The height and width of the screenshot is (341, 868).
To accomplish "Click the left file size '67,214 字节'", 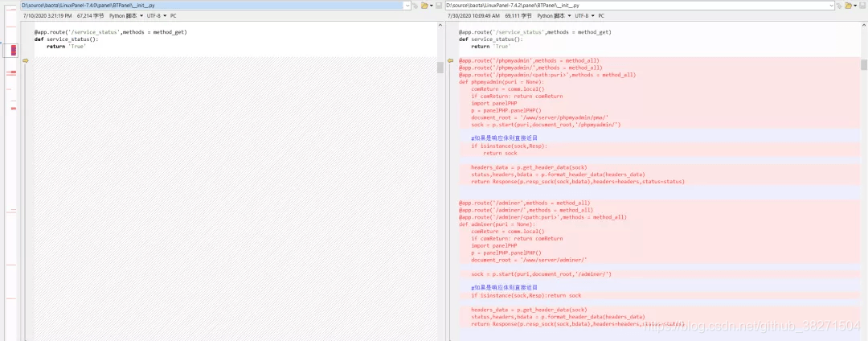I will [90, 16].
